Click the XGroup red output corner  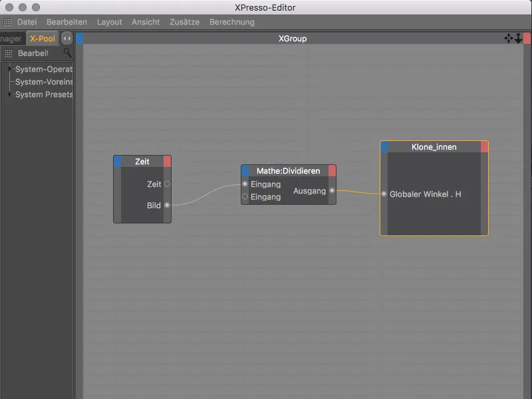click(527, 39)
